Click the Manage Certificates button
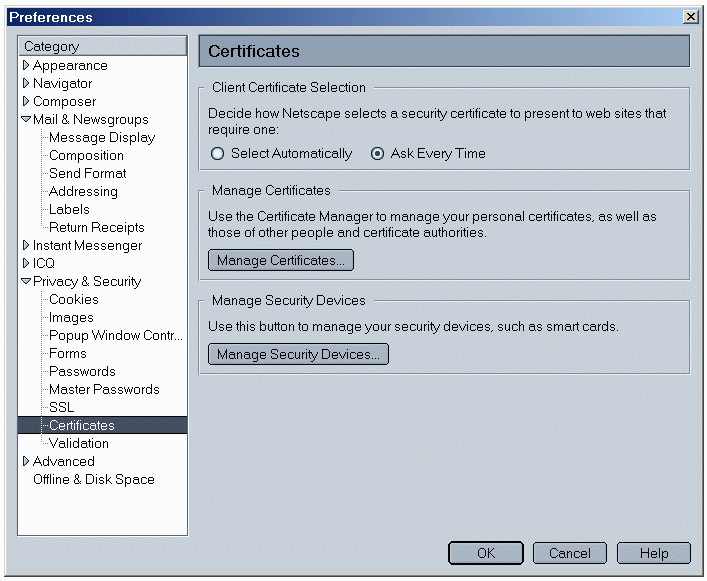Image resolution: width=707 pixels, height=581 pixels. point(281,261)
